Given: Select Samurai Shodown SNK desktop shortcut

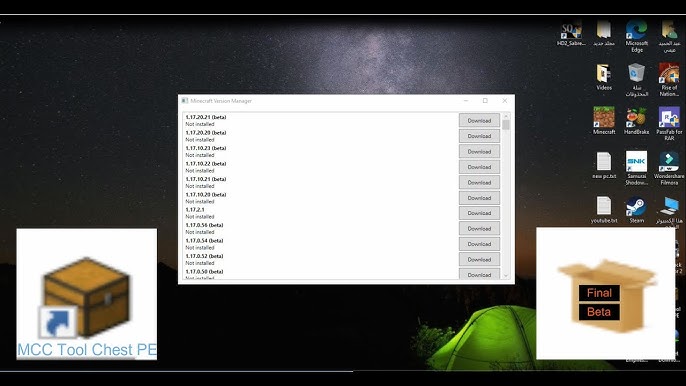Looking at the screenshot, I should click(637, 168).
